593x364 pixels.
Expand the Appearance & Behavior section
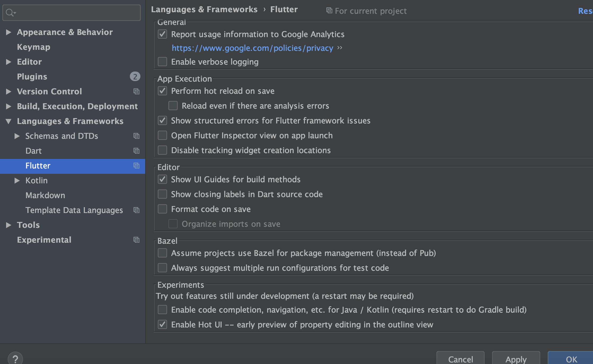coord(8,32)
